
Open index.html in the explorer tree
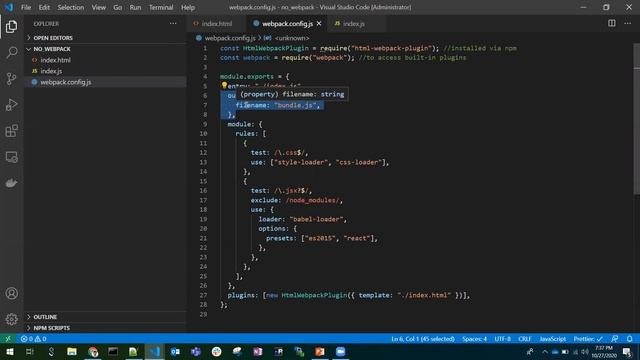[x=105, y=60]
